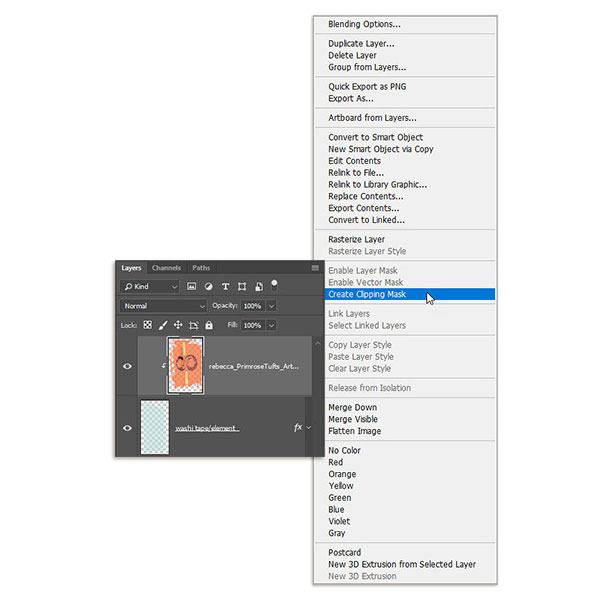The image size is (600, 600).
Task: Choose Group from Layers
Action: (405, 67)
